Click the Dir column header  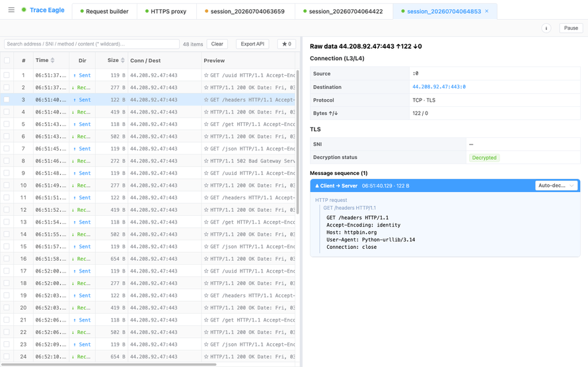pos(83,60)
